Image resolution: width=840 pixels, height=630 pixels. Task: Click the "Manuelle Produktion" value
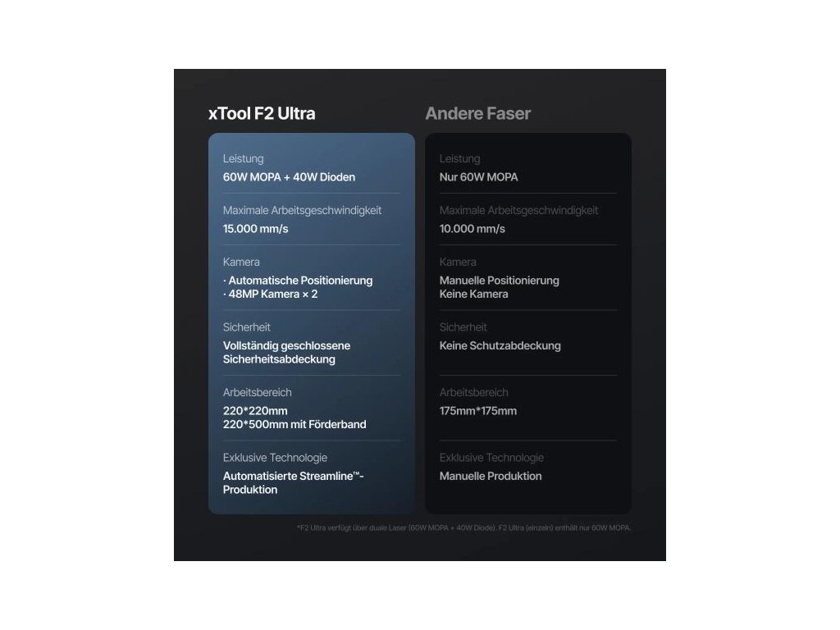pyautogui.click(x=491, y=476)
